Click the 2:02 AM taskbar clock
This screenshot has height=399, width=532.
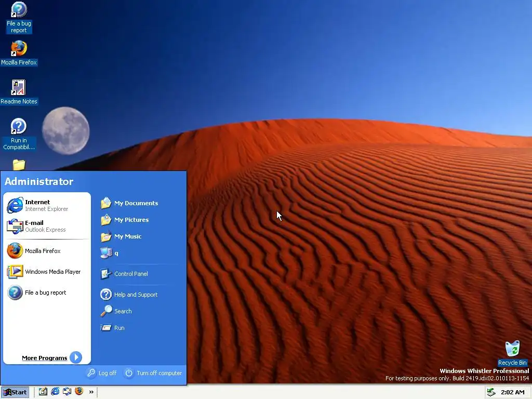(512, 392)
